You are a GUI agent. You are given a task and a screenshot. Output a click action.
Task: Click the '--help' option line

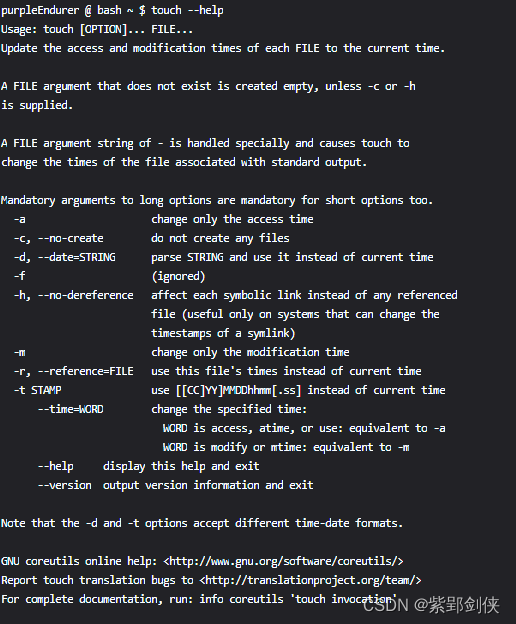coord(148,466)
